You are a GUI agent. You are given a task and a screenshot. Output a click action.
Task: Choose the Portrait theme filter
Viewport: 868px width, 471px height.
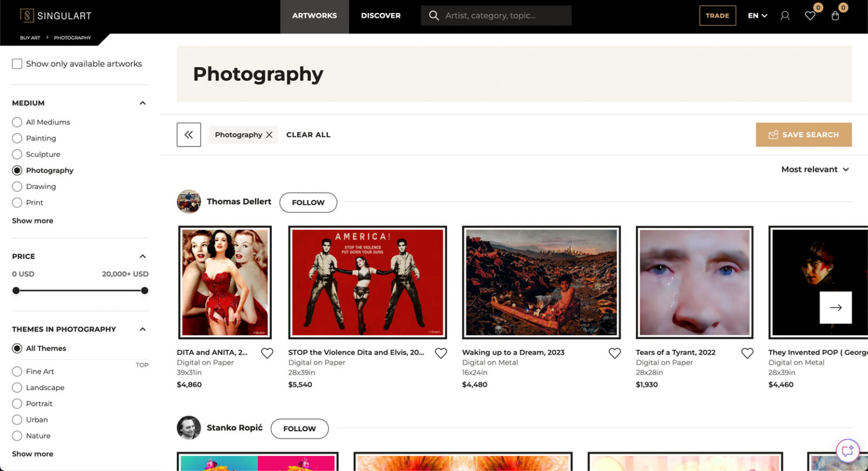pos(16,403)
